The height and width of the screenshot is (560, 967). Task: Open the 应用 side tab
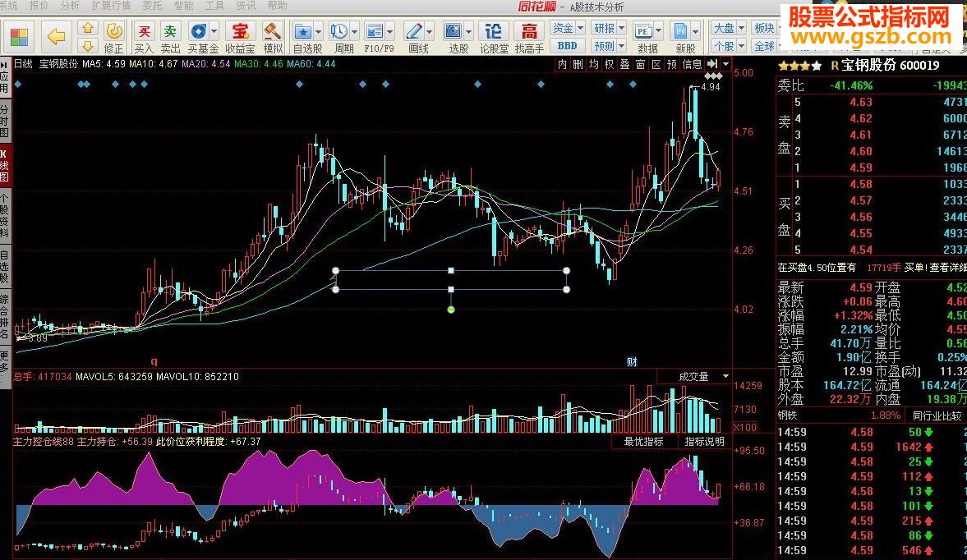5,76
